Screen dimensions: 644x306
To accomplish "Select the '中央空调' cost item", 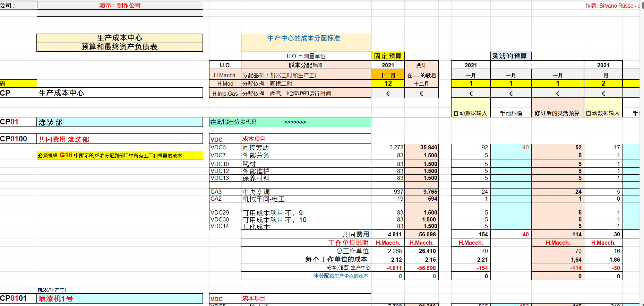I will 306,192.
